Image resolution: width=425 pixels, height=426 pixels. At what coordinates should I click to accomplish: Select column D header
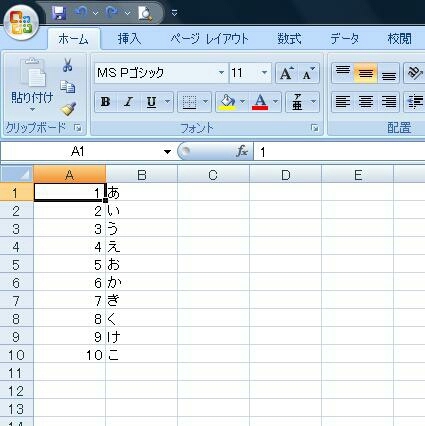point(285,174)
